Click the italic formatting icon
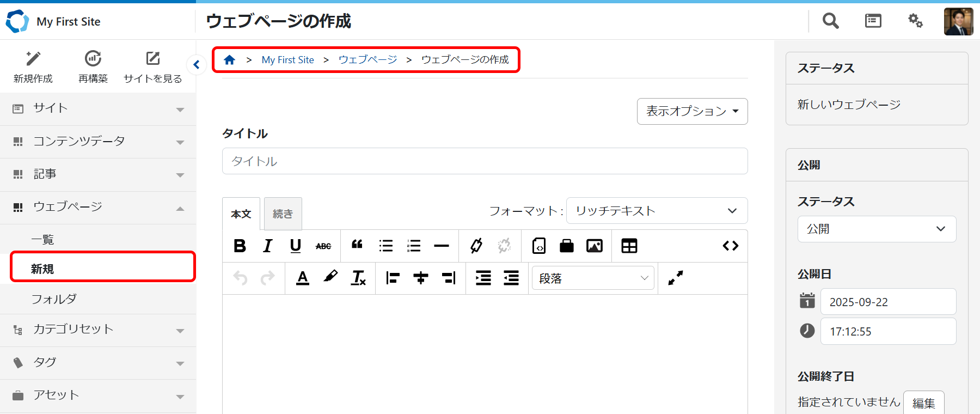The height and width of the screenshot is (414, 980). [267, 246]
